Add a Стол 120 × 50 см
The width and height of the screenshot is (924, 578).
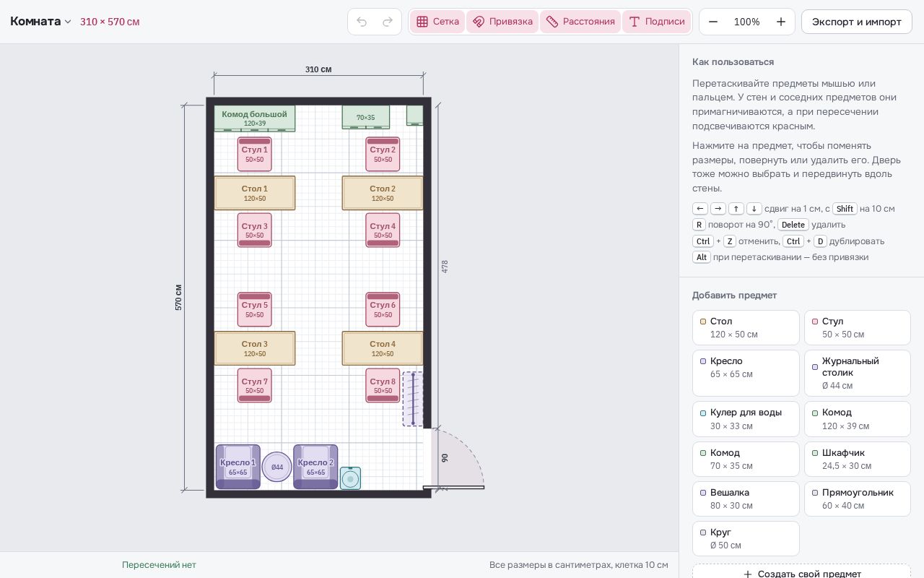point(746,328)
